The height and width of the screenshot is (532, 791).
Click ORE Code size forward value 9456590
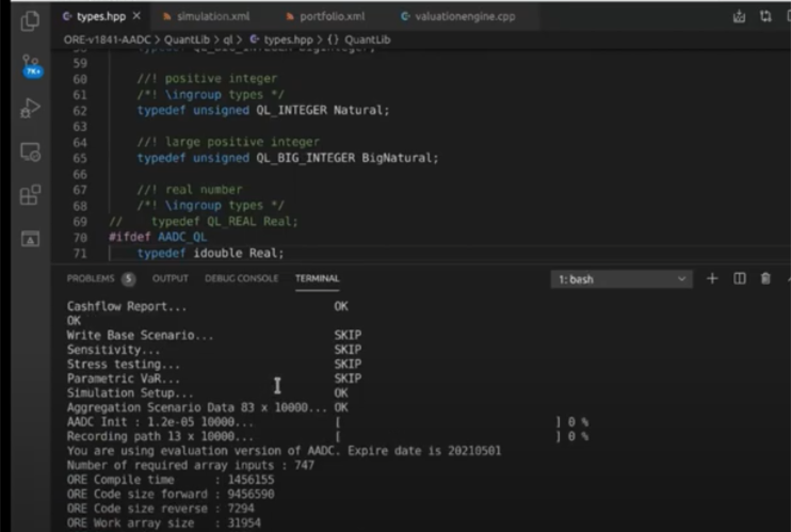pos(251,494)
